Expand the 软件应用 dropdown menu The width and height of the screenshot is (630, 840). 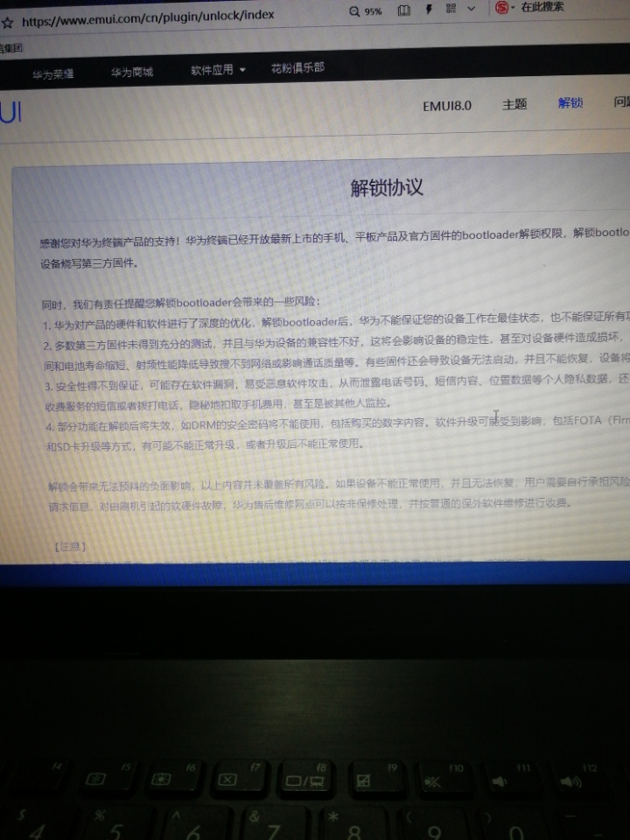(x=218, y=70)
